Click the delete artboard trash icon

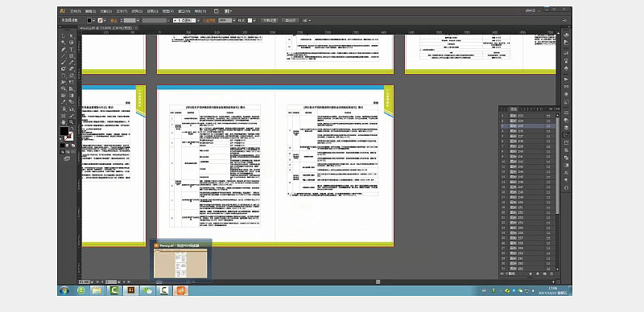click(551, 274)
